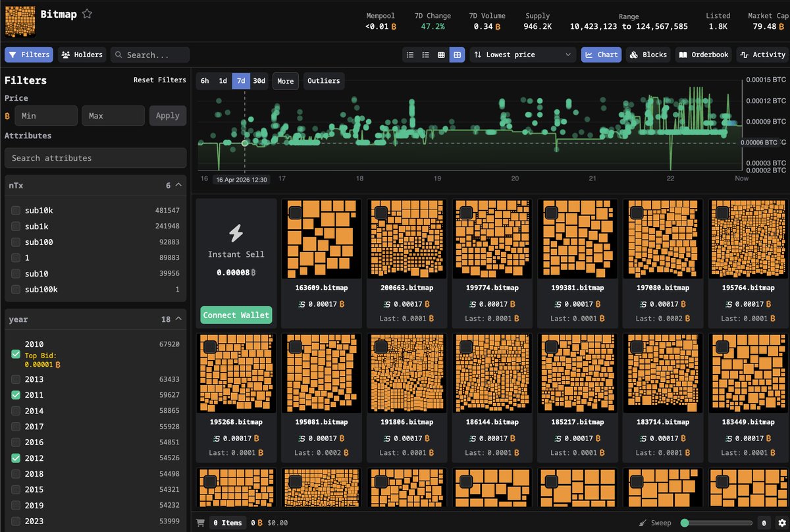Select the 30d chart range
The image size is (790, 532).
click(x=259, y=81)
